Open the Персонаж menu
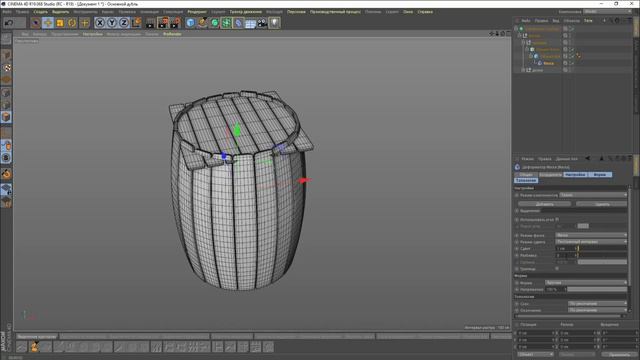The width and height of the screenshot is (640, 360). [x=296, y=12]
